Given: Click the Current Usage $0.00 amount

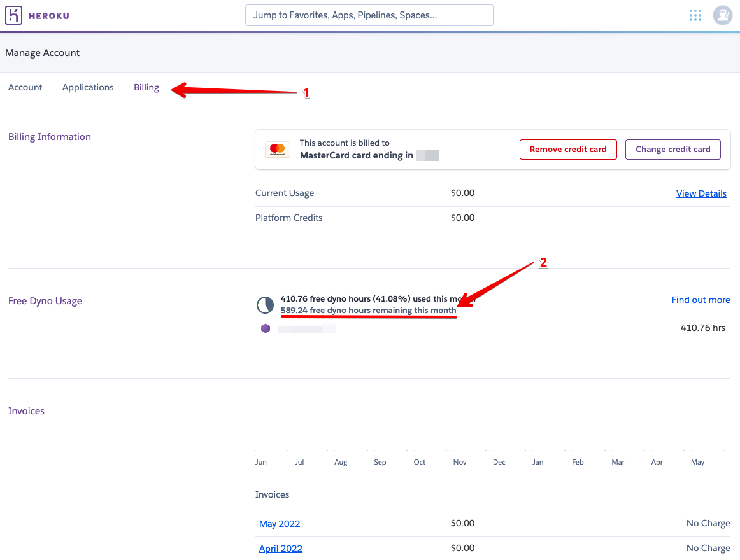Looking at the screenshot, I should pyautogui.click(x=462, y=193).
